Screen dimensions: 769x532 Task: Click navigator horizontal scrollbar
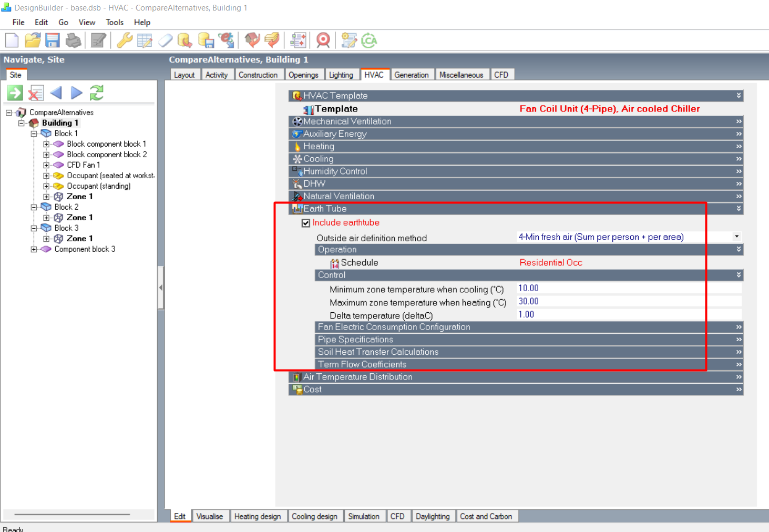point(72,514)
